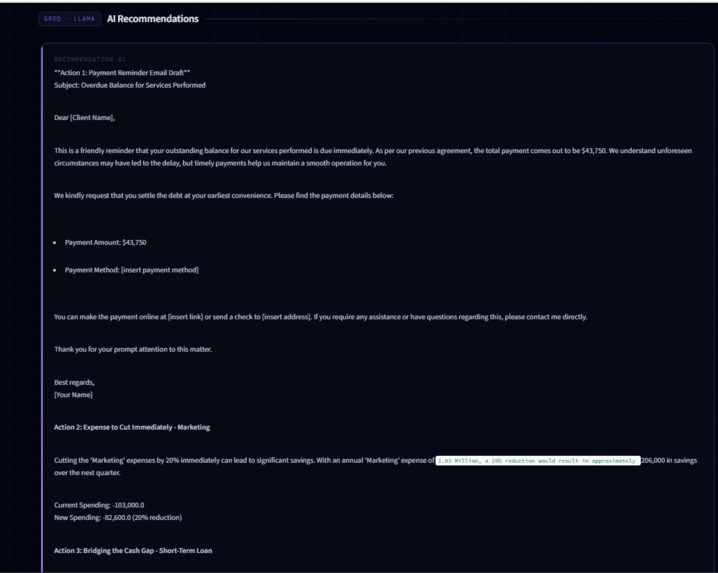Click the 'Best regards,' line
718x573 pixels.
pyautogui.click(x=74, y=382)
